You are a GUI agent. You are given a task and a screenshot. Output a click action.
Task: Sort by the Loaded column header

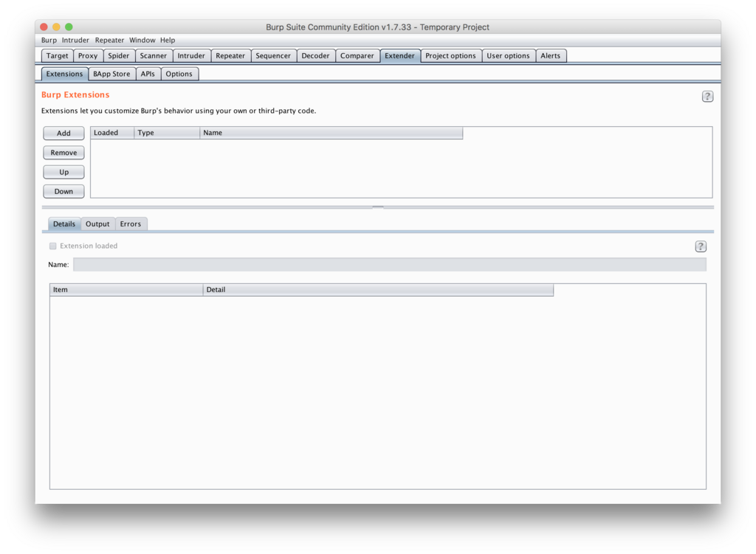coord(112,133)
